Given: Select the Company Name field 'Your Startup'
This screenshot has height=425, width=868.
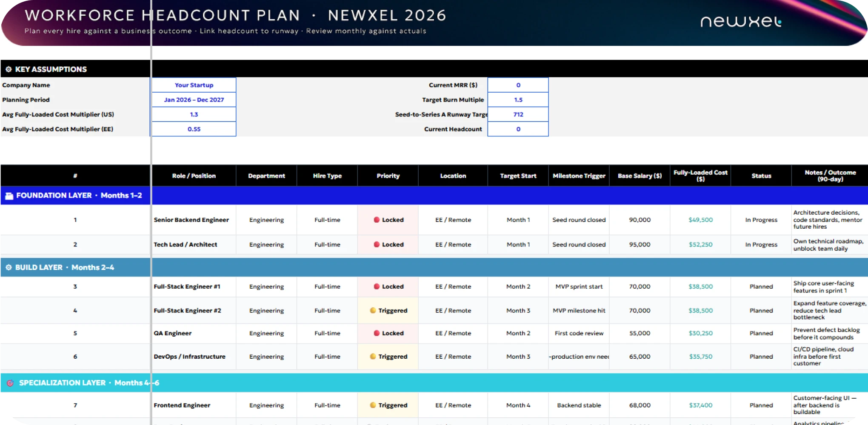Looking at the screenshot, I should point(194,85).
